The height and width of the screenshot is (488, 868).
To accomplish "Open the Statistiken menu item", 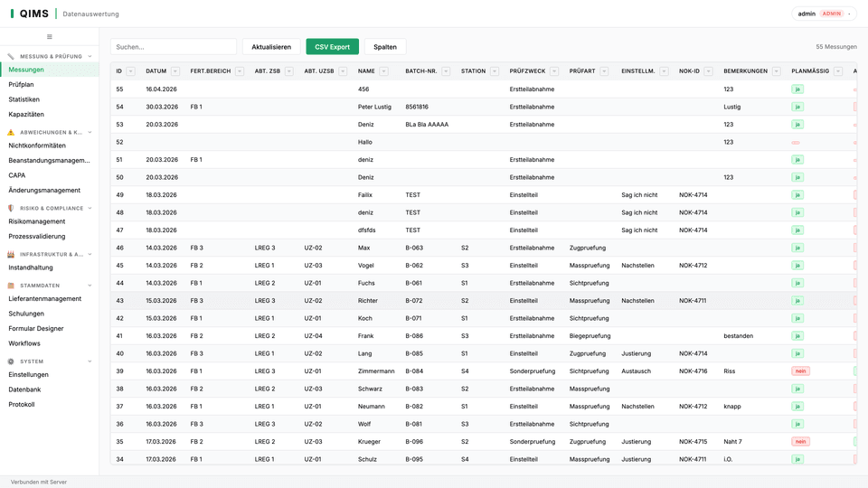I will (x=24, y=99).
